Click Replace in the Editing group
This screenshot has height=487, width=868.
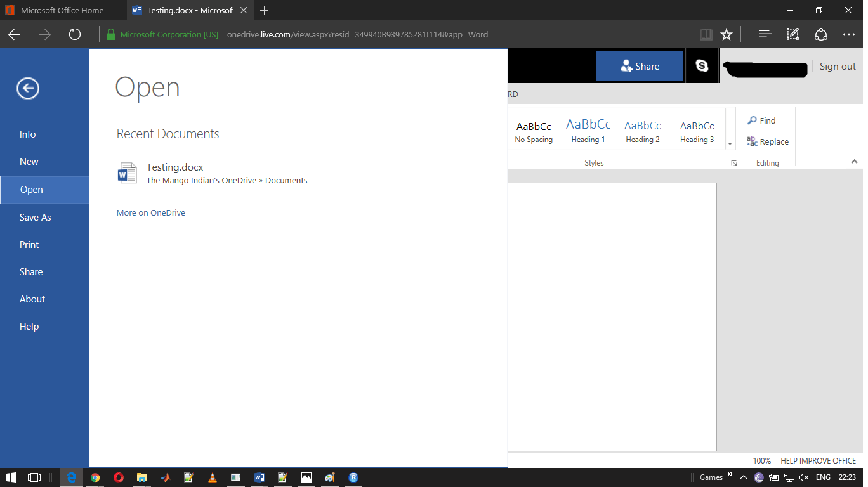click(768, 141)
